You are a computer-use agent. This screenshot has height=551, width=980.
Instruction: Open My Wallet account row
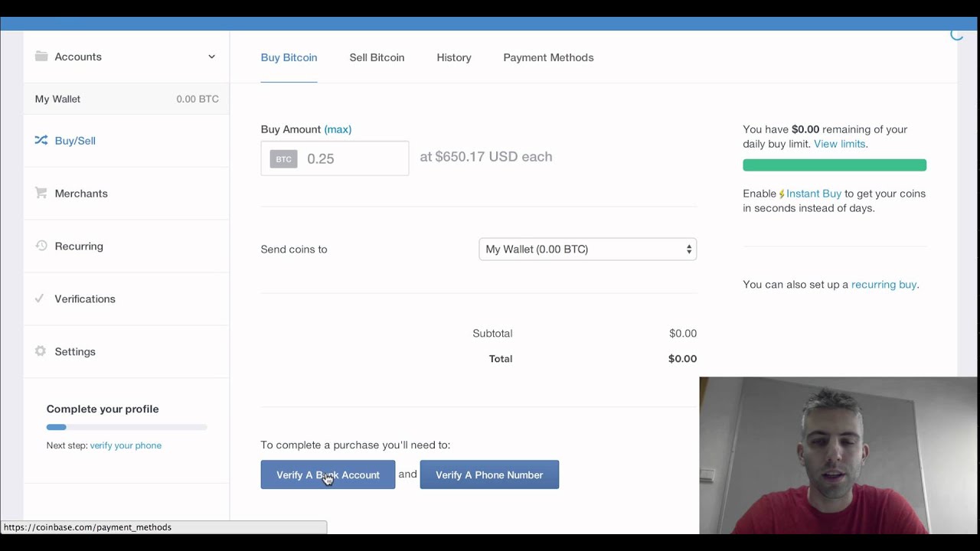[126, 99]
